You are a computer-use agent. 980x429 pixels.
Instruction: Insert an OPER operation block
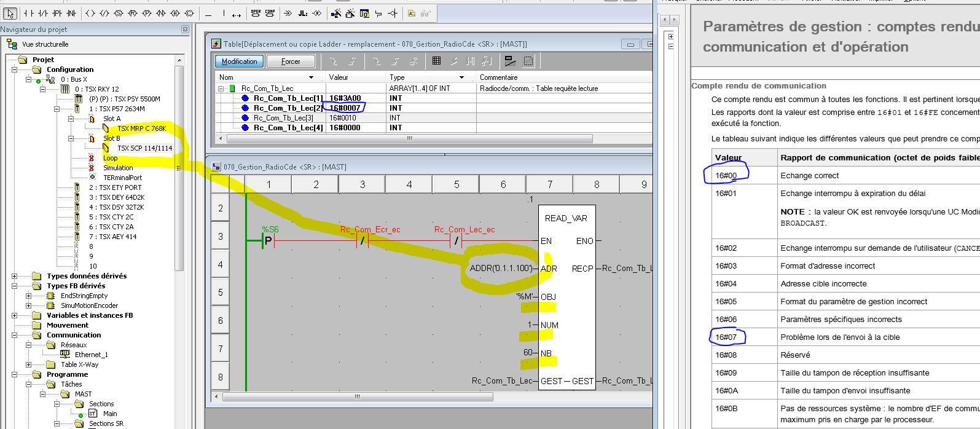click(x=256, y=13)
